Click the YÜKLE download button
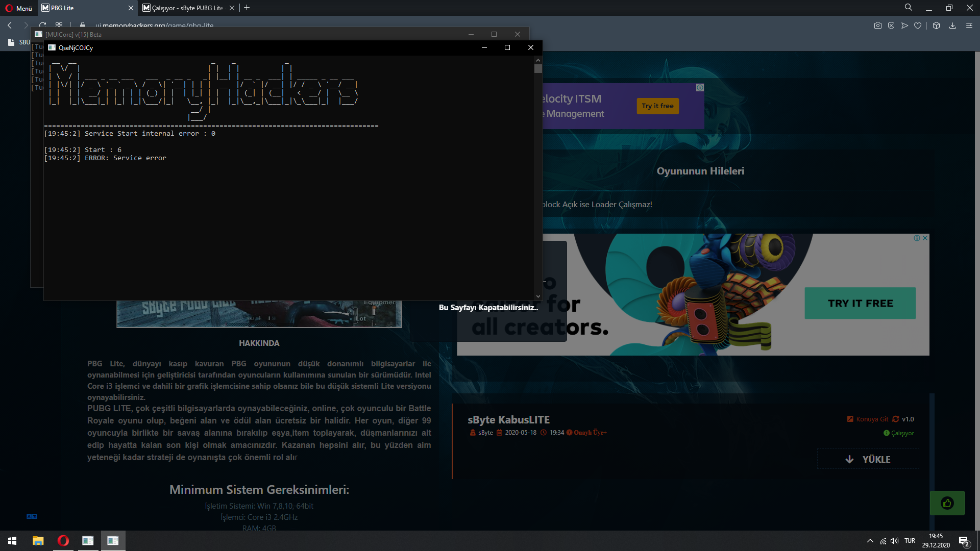Screen dimensions: 980x551 click(x=868, y=459)
